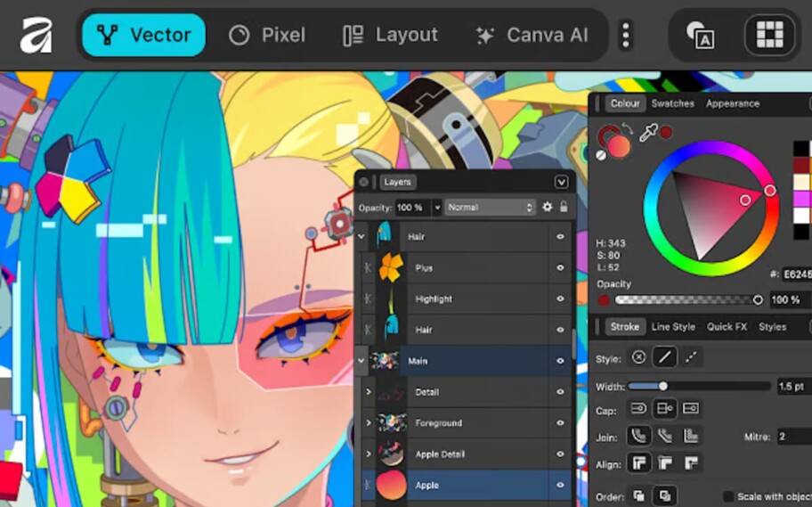The width and height of the screenshot is (812, 507).
Task: Lock the selected layer with padlock icon
Action: (564, 207)
